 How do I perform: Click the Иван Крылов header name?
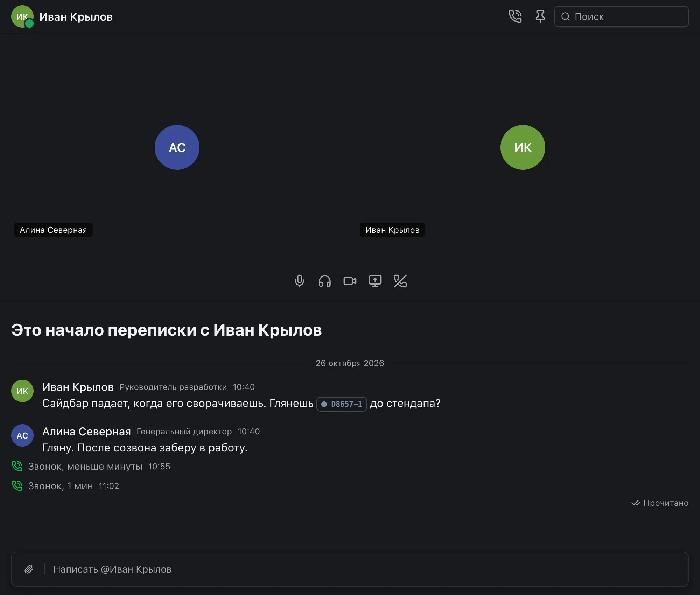[76, 17]
